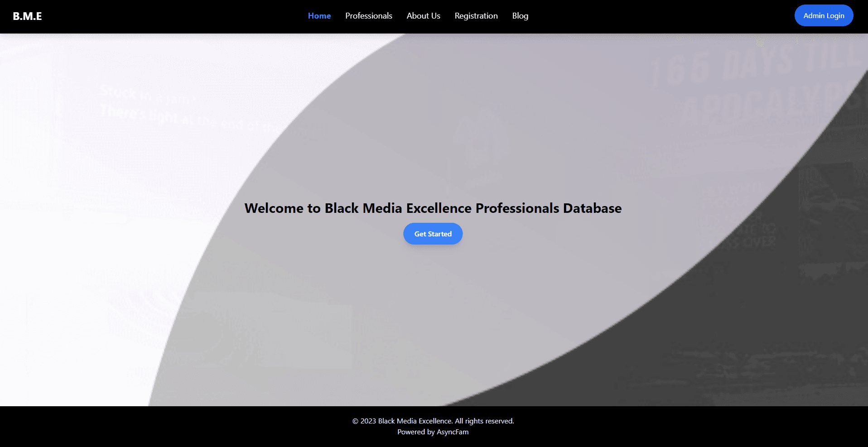Click the AsyncFam link in the footer
The height and width of the screenshot is (447, 868).
[452, 432]
